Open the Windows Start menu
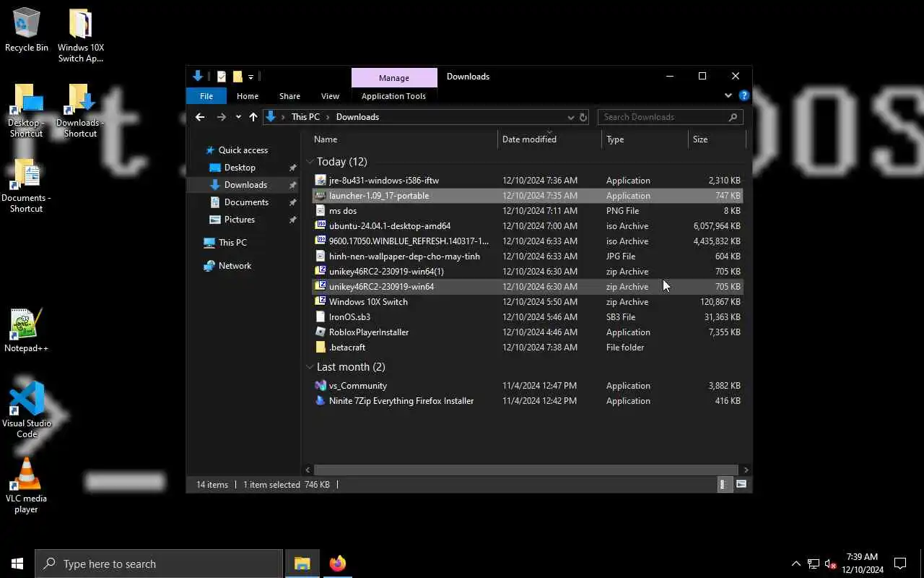 17,564
